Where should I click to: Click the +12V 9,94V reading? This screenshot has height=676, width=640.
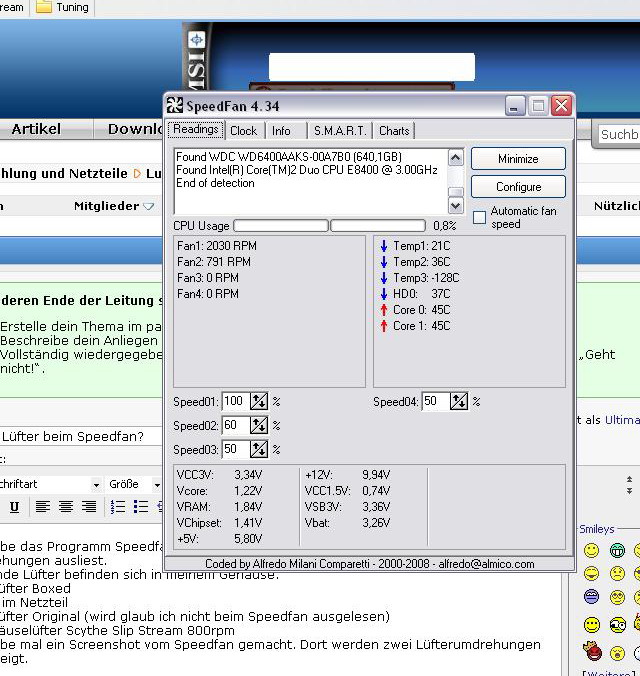pyautogui.click(x=348, y=475)
